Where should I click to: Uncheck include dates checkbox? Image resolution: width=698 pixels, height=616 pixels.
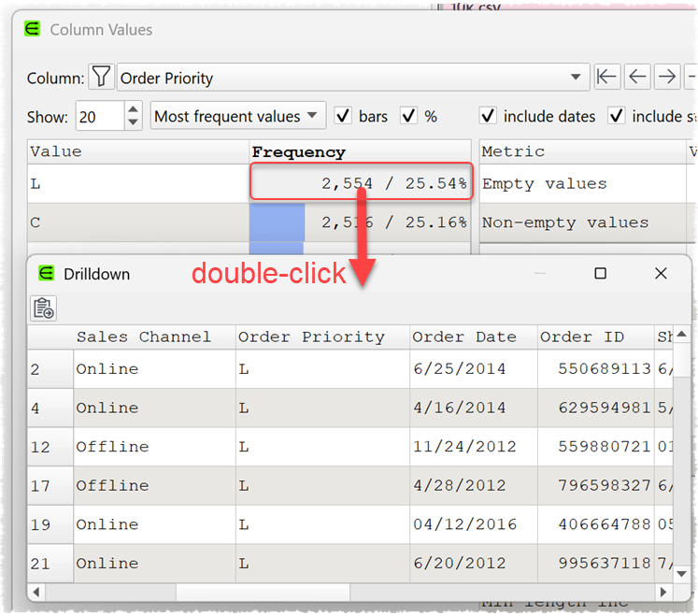[488, 116]
